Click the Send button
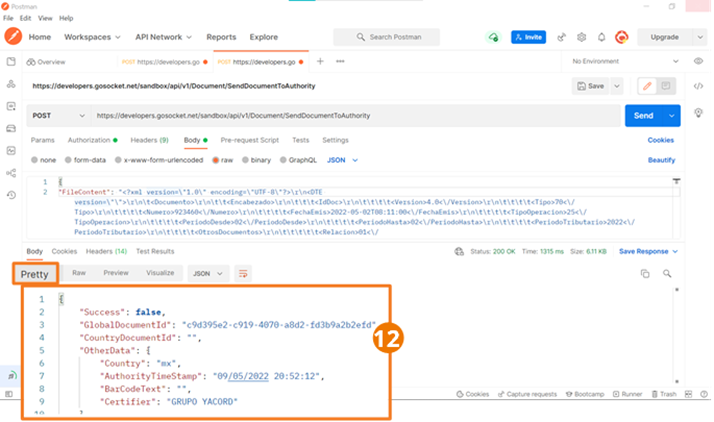This screenshot has height=422, width=714. [x=644, y=116]
